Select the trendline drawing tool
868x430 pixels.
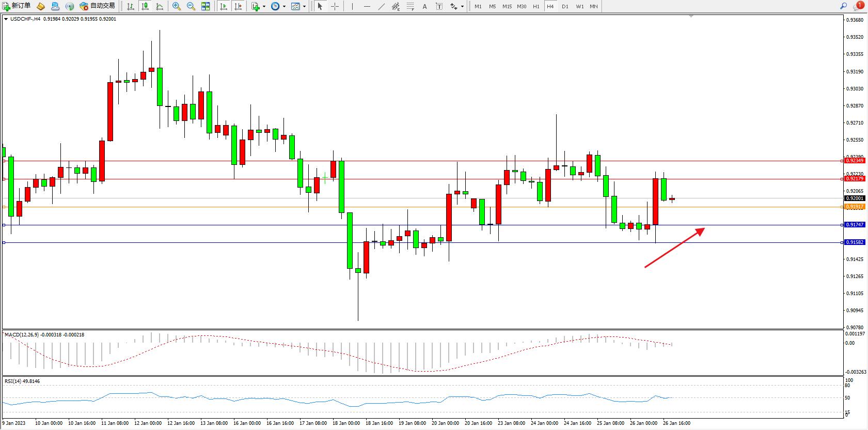381,6
